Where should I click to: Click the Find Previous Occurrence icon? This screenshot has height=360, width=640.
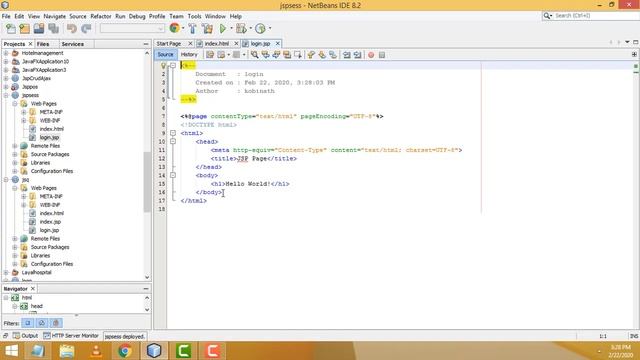(x=265, y=55)
